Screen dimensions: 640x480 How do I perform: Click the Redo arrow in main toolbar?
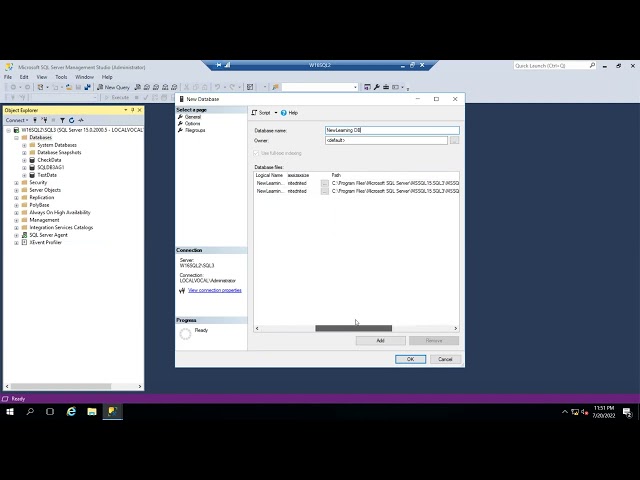coord(232,87)
